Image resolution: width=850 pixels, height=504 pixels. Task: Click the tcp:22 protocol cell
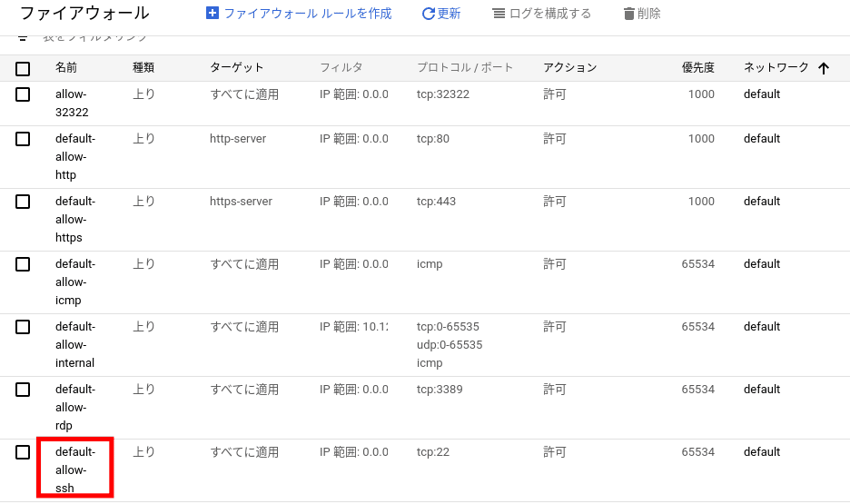click(433, 452)
